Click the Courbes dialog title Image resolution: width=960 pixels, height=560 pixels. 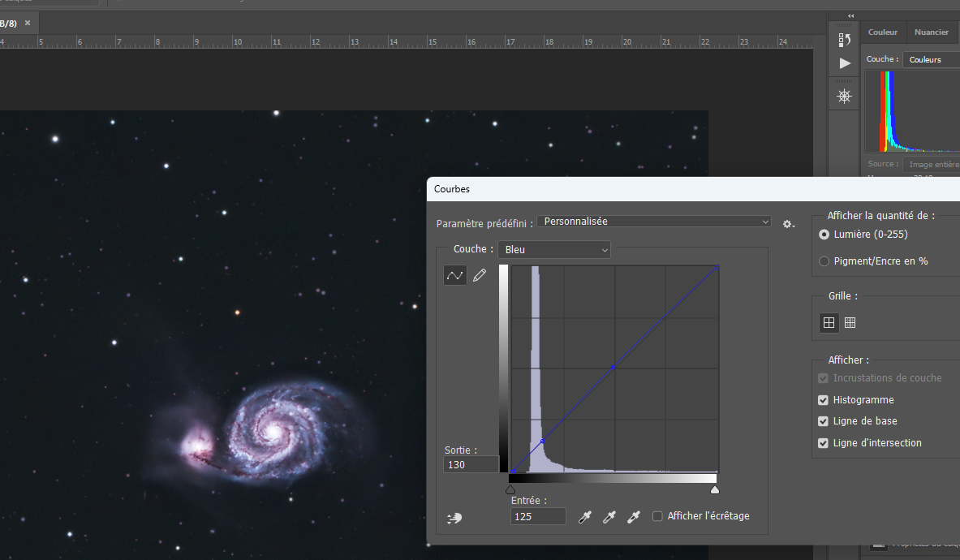pos(452,189)
